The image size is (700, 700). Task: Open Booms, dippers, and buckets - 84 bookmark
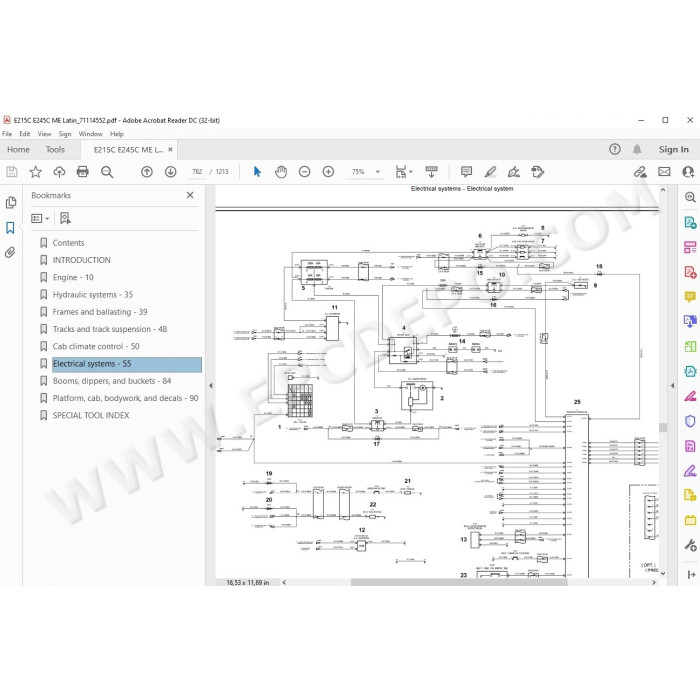(x=112, y=381)
